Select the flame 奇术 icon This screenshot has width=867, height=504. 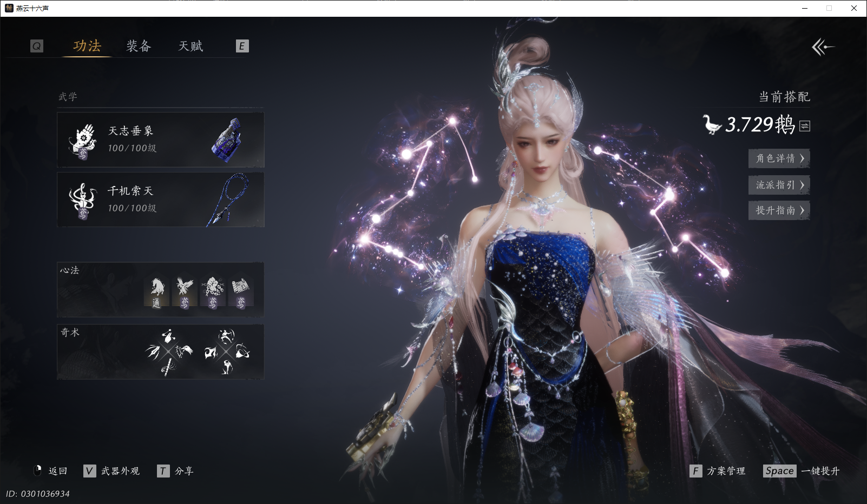point(211,352)
